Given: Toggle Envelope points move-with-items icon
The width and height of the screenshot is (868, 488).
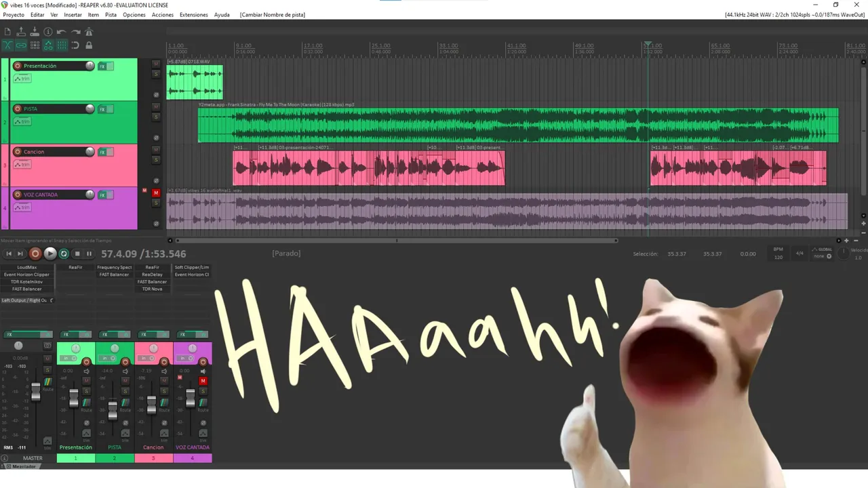Looking at the screenshot, I should coord(48,45).
